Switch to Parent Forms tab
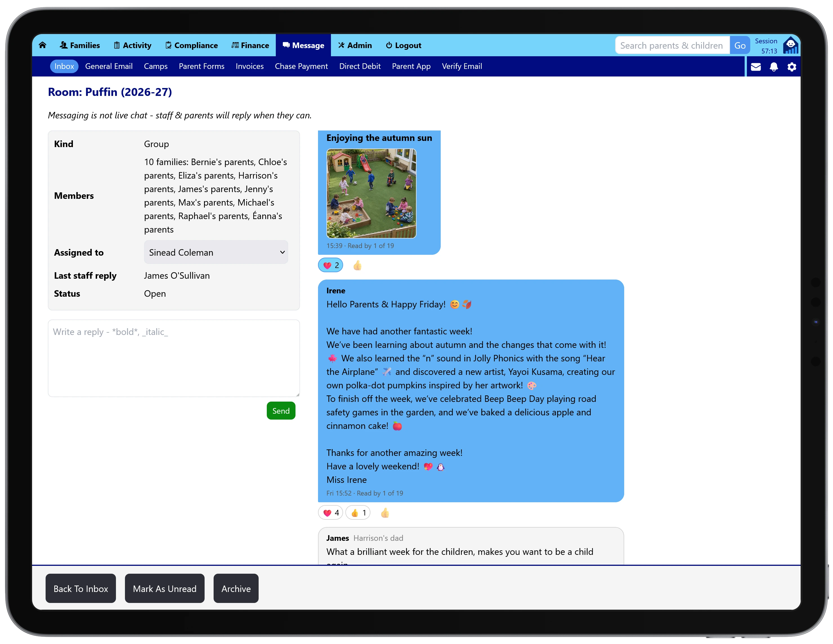The height and width of the screenshot is (644, 833). pos(201,66)
